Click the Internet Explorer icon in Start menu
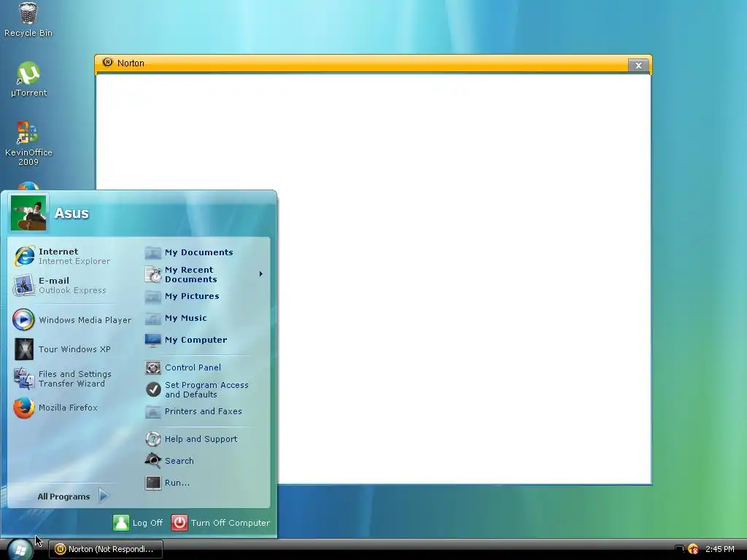The width and height of the screenshot is (747, 560). pyautogui.click(x=24, y=256)
